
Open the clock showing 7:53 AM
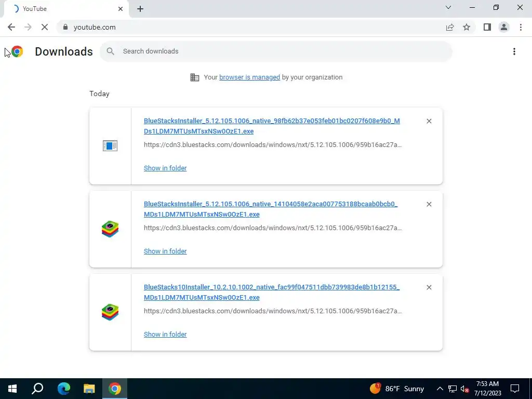point(487,389)
